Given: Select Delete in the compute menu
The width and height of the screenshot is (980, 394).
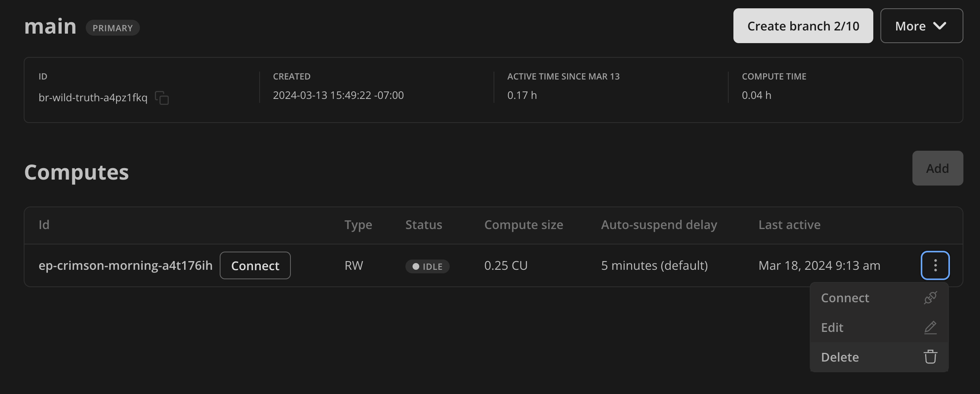Looking at the screenshot, I should click(840, 357).
